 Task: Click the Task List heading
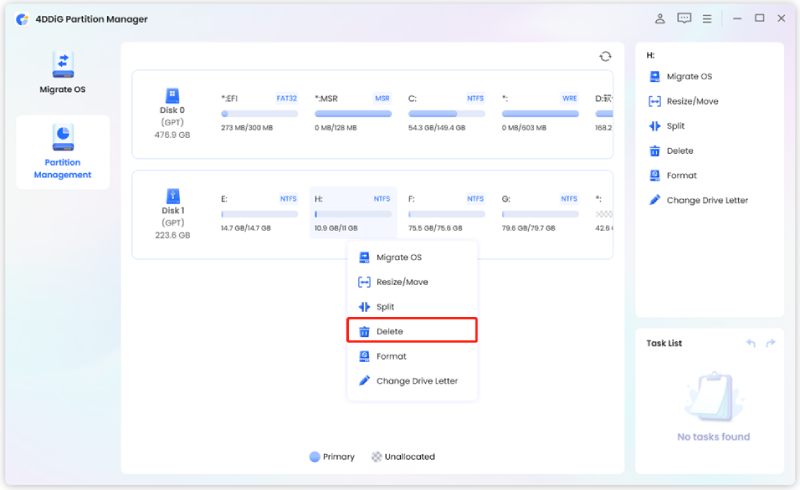pos(664,343)
